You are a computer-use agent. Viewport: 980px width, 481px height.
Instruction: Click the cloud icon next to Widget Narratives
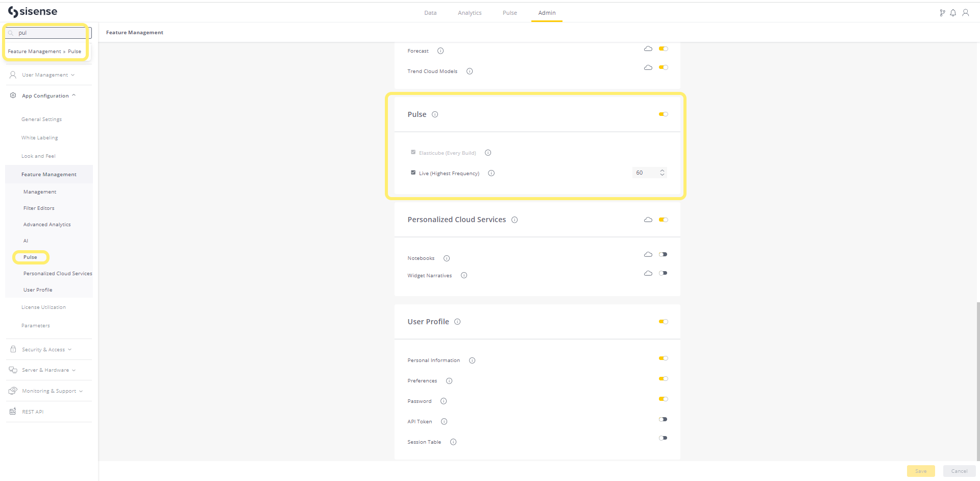coord(648,273)
